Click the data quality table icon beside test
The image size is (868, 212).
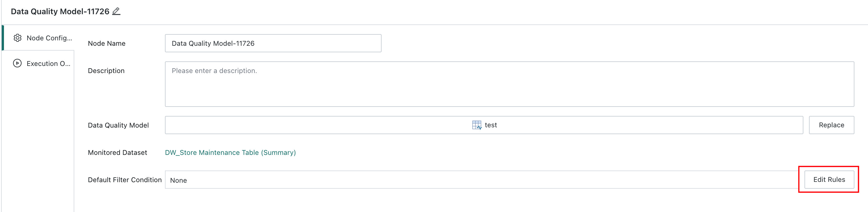point(477,125)
